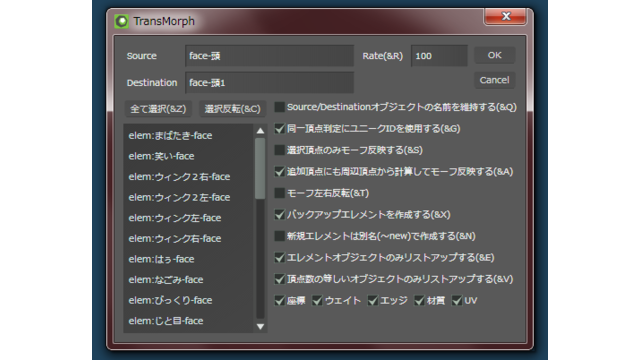Viewport: 640px width, 360px height.
Task: Click the Source field containing face-頭
Action: click(x=269, y=56)
